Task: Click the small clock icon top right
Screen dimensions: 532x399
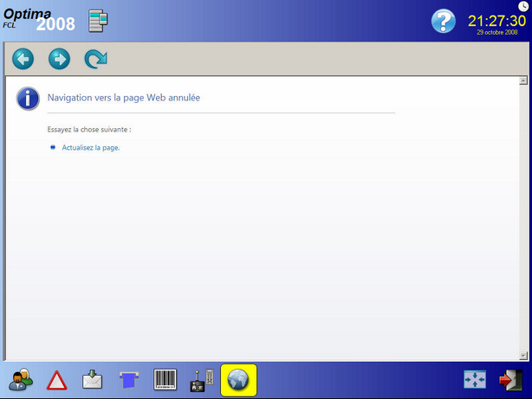Action: point(523,6)
